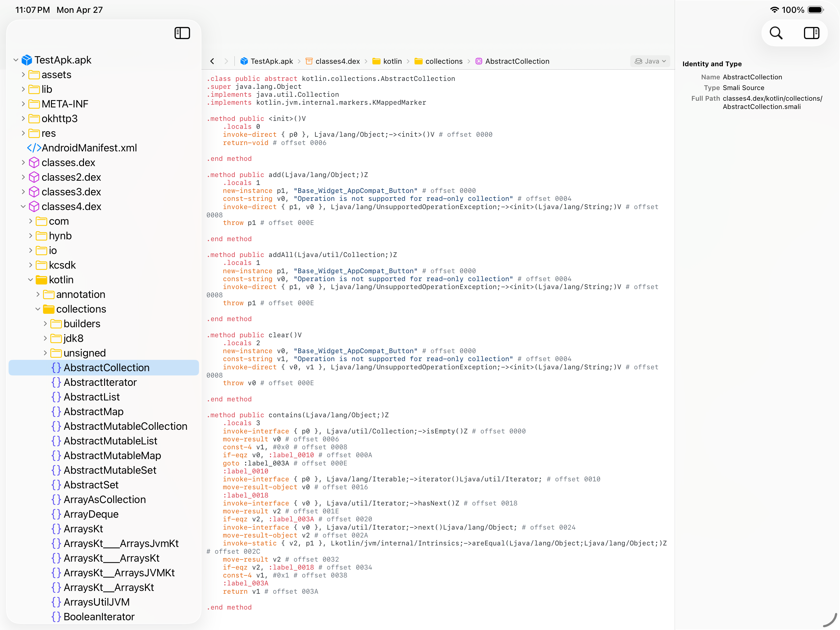Image resolution: width=840 pixels, height=630 pixels.
Task: Click the classes3.dex cube icon
Action: click(x=34, y=192)
